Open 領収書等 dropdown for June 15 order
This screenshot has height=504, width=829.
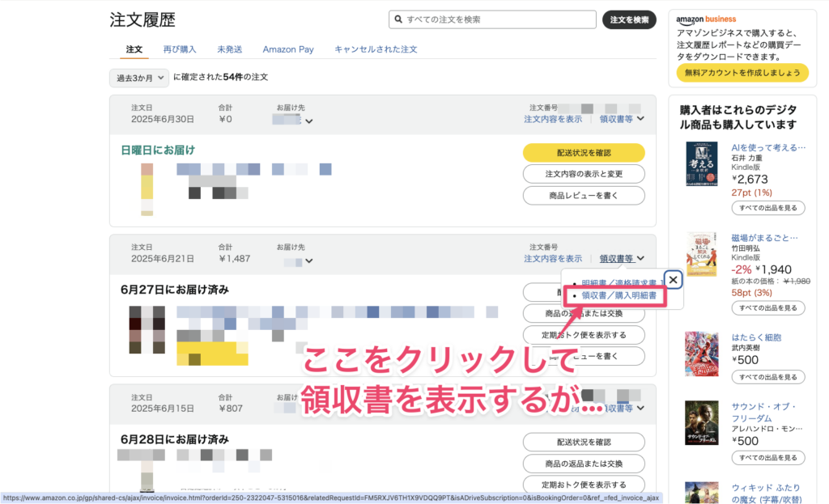(623, 409)
